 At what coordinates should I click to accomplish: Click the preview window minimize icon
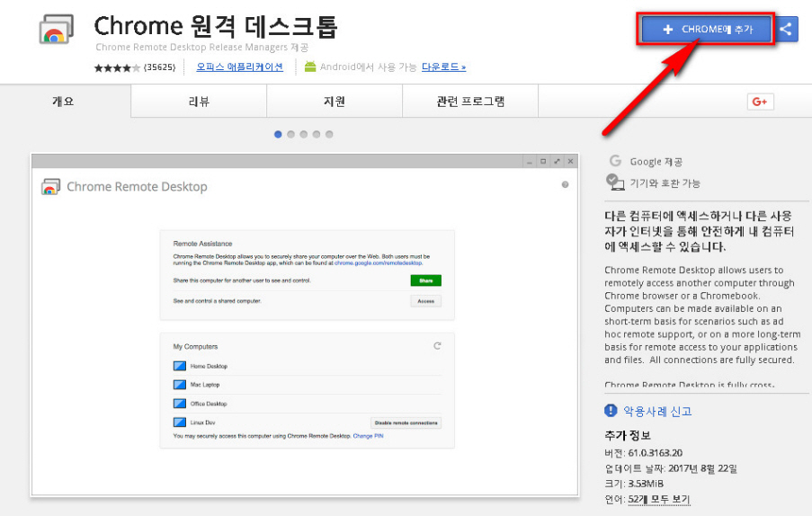530,162
